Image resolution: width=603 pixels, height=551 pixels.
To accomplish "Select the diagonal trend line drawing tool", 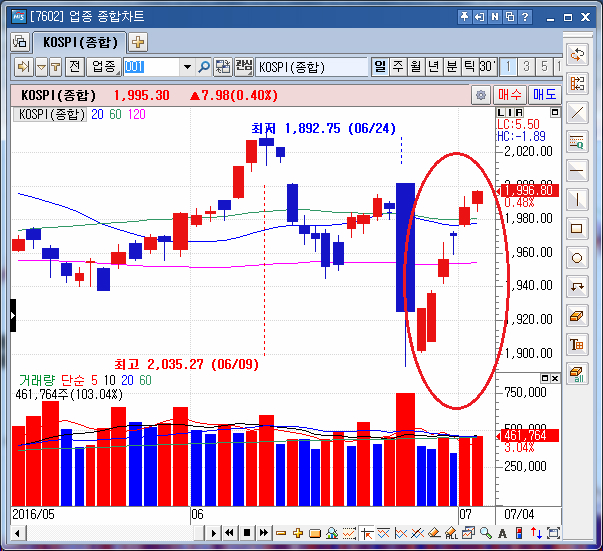I will [x=577, y=111].
